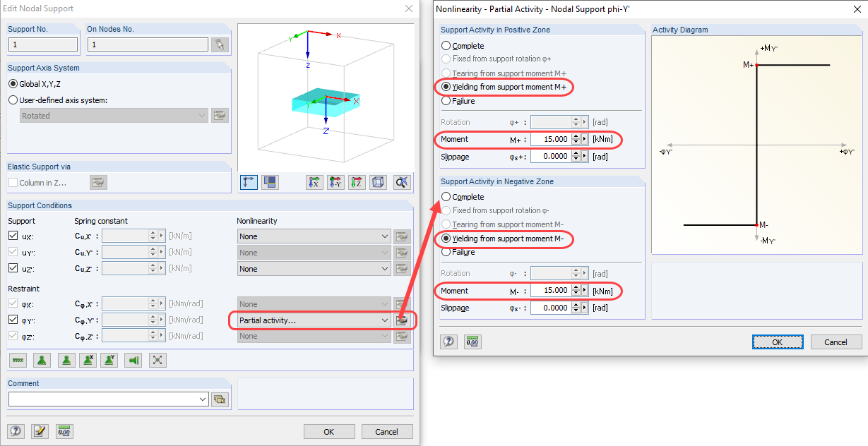Open the edit notes icon in Edit Nodal Support
Screen dimensions: 868x446
(40, 431)
